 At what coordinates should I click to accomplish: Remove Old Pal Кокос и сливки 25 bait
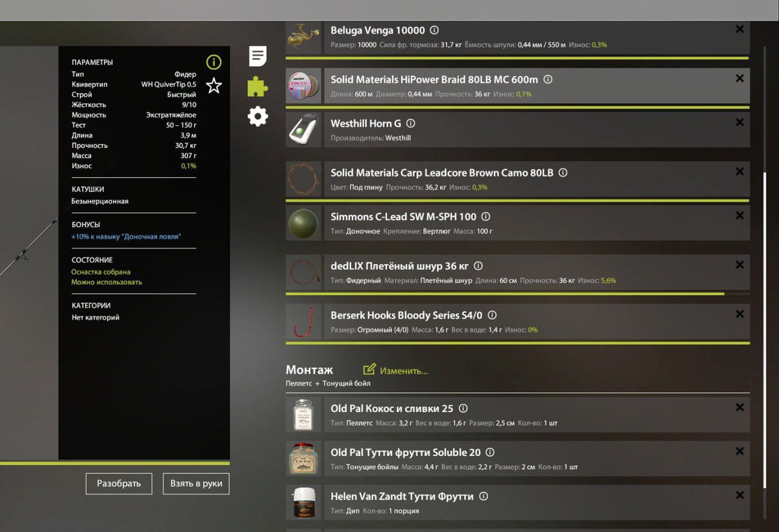pos(739,407)
